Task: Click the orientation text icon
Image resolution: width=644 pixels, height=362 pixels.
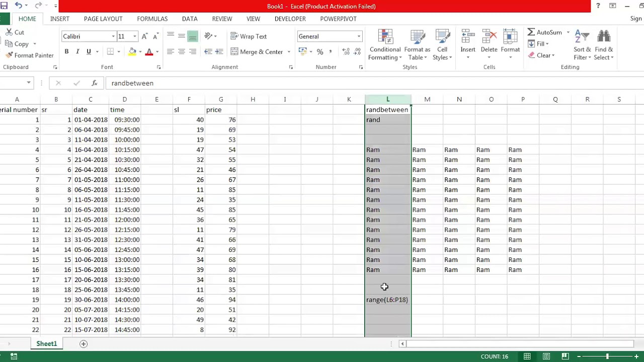Action: coord(208,36)
